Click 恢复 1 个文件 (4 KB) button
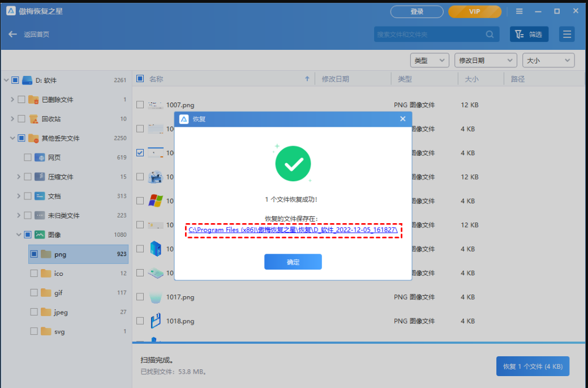The height and width of the screenshot is (388, 588). pos(533,366)
